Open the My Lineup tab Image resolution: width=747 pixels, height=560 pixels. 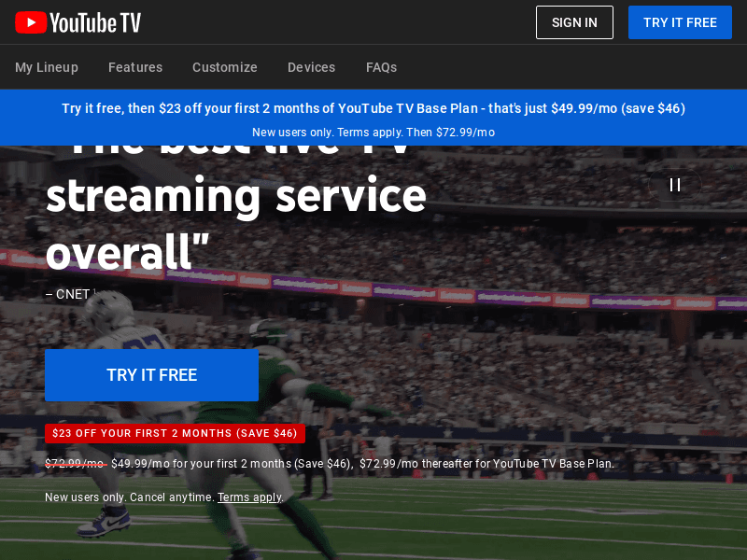click(x=47, y=67)
